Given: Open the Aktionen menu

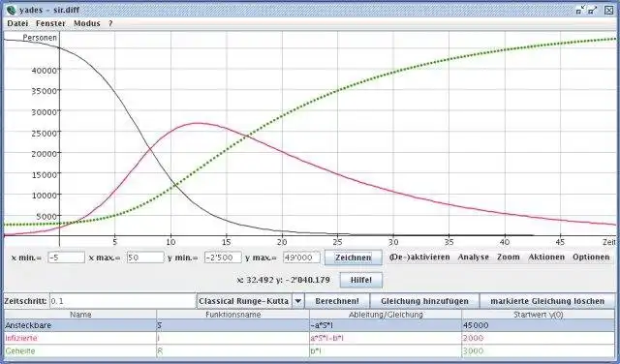Looking at the screenshot, I should (x=546, y=258).
